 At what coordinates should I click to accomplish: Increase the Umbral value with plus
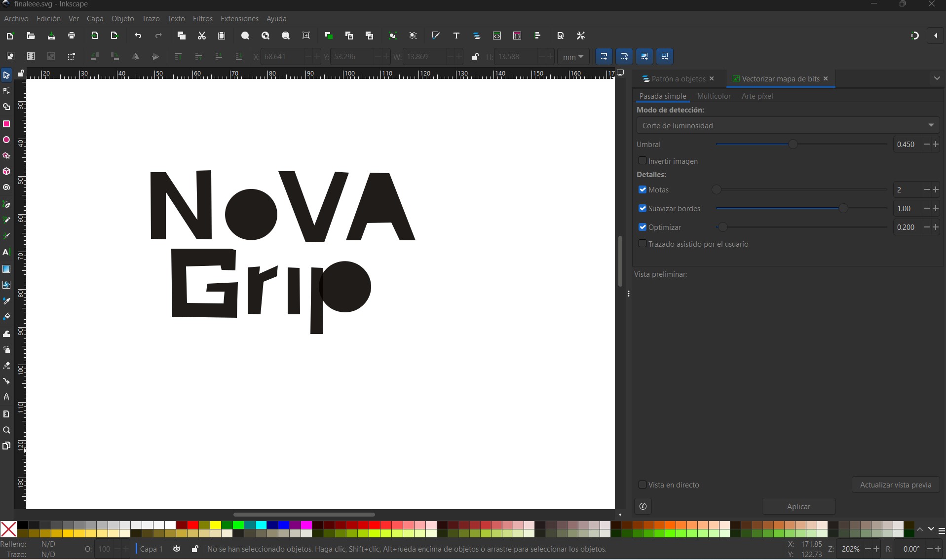click(936, 144)
